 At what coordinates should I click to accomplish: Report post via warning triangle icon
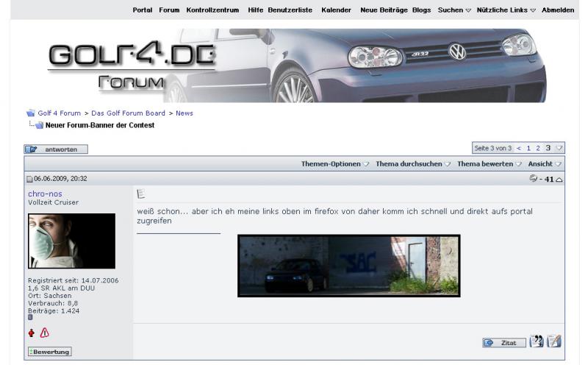pos(44,333)
